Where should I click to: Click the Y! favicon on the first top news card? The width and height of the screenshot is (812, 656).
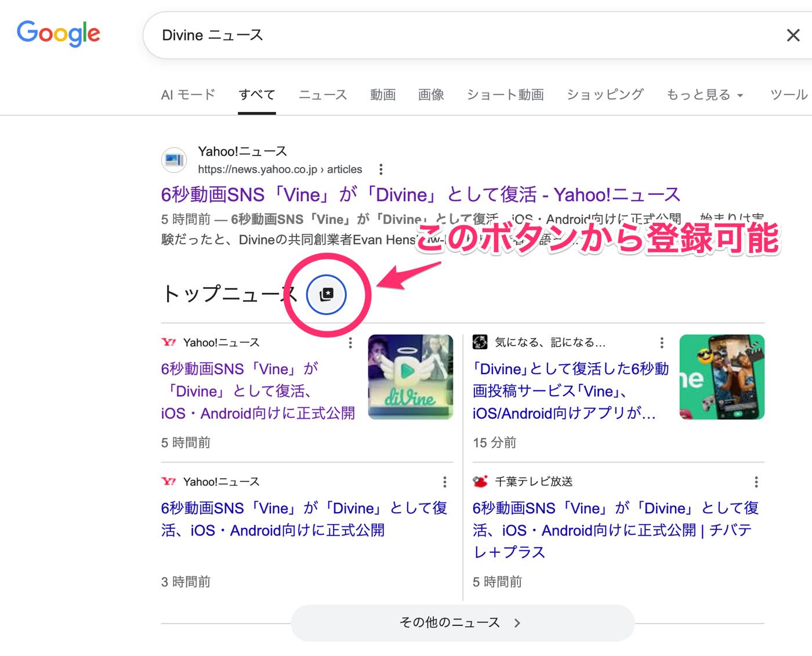coord(169,342)
